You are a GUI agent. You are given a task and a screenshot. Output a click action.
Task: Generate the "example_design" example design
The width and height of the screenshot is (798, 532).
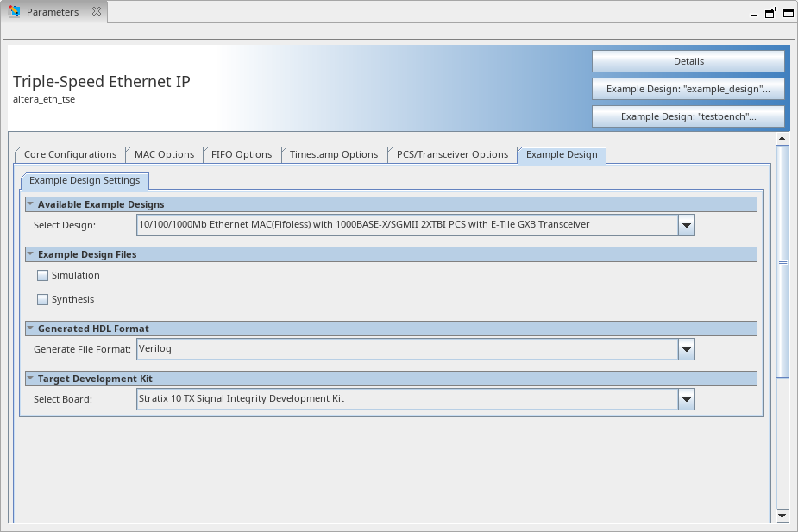pos(688,89)
